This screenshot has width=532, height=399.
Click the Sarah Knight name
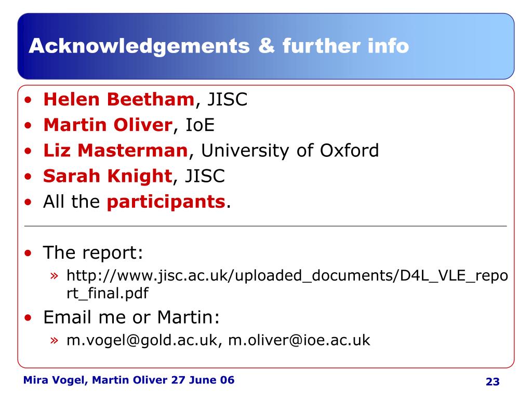[x=108, y=176]
